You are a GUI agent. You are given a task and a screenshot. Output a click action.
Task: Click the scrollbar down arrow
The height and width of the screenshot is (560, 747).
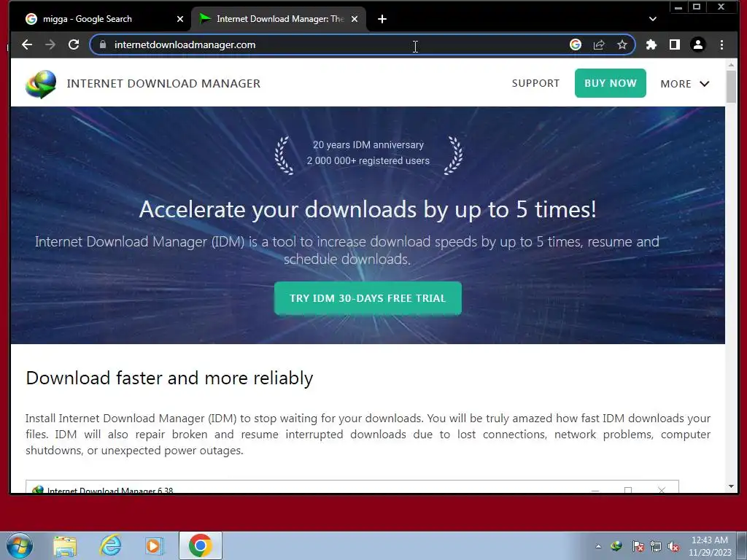pyautogui.click(x=731, y=486)
